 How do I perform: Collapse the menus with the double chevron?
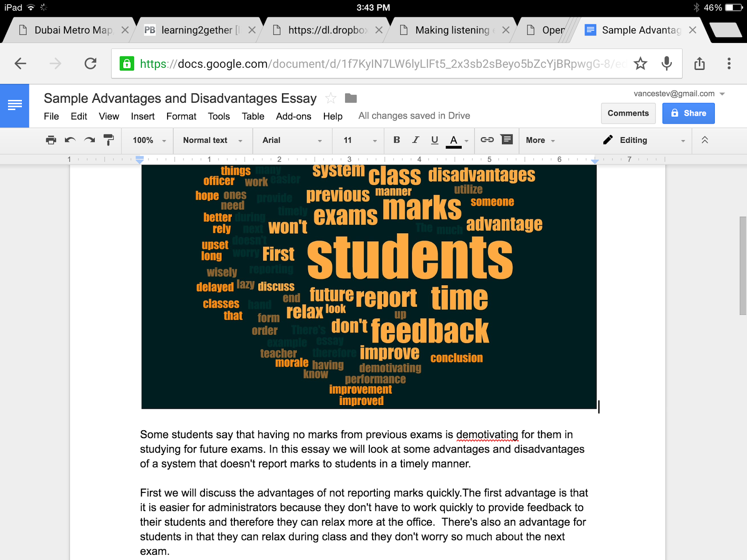point(705,140)
